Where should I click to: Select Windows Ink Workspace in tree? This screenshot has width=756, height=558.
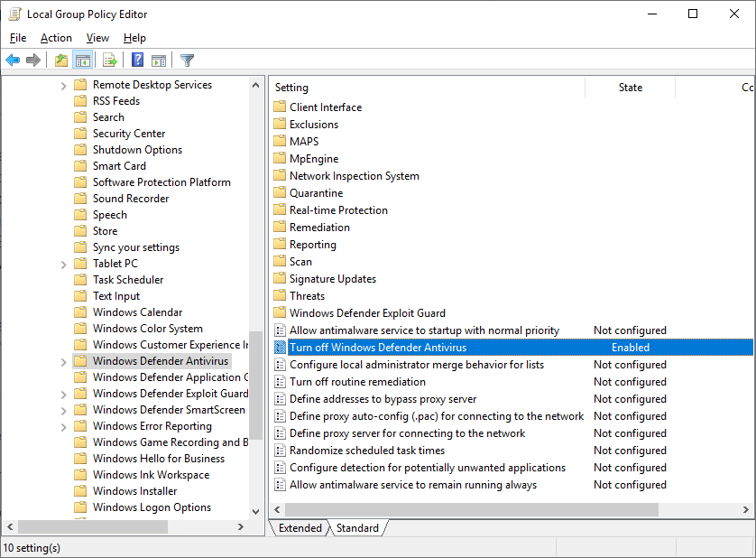(151, 475)
